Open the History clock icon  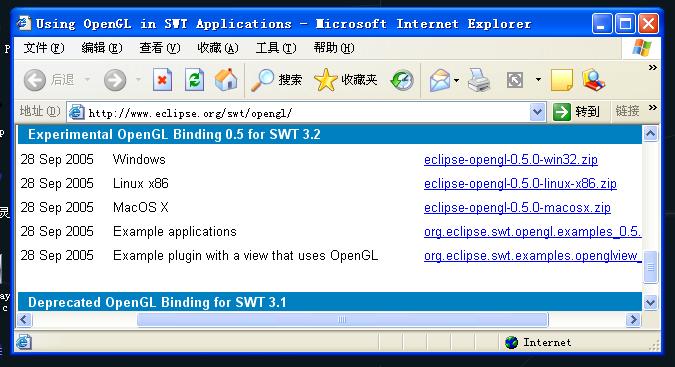(402, 80)
